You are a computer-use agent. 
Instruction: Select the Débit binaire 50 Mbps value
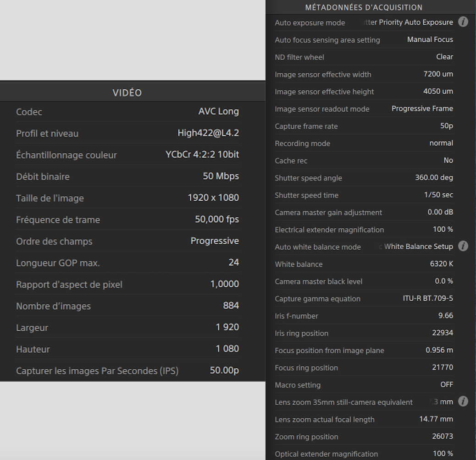click(221, 176)
